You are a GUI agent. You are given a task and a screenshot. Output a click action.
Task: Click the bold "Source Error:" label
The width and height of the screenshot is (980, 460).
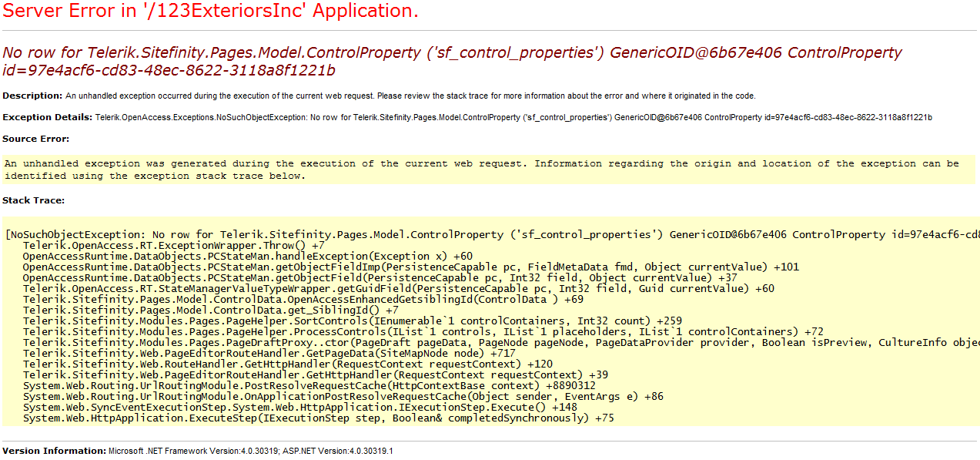click(x=36, y=139)
